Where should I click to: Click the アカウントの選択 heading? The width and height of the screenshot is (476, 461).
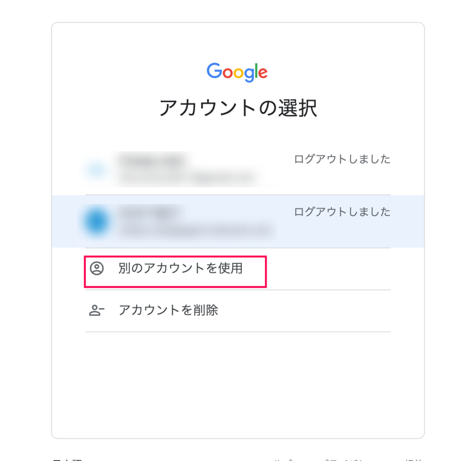point(238,108)
